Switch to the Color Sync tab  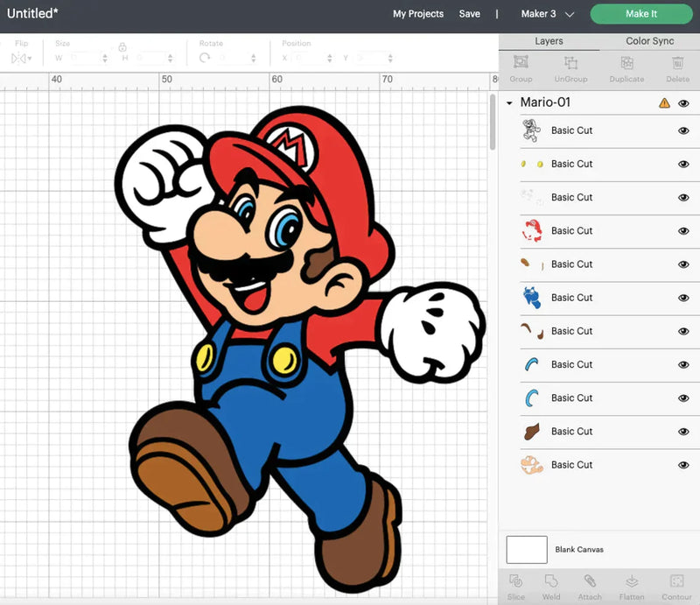[x=649, y=41]
